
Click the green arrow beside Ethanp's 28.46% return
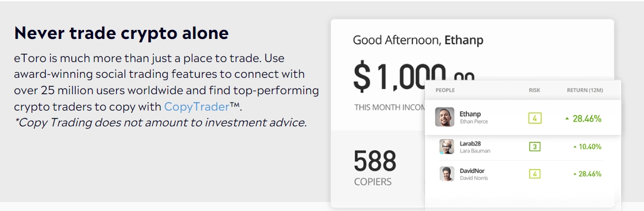pyautogui.click(x=567, y=119)
